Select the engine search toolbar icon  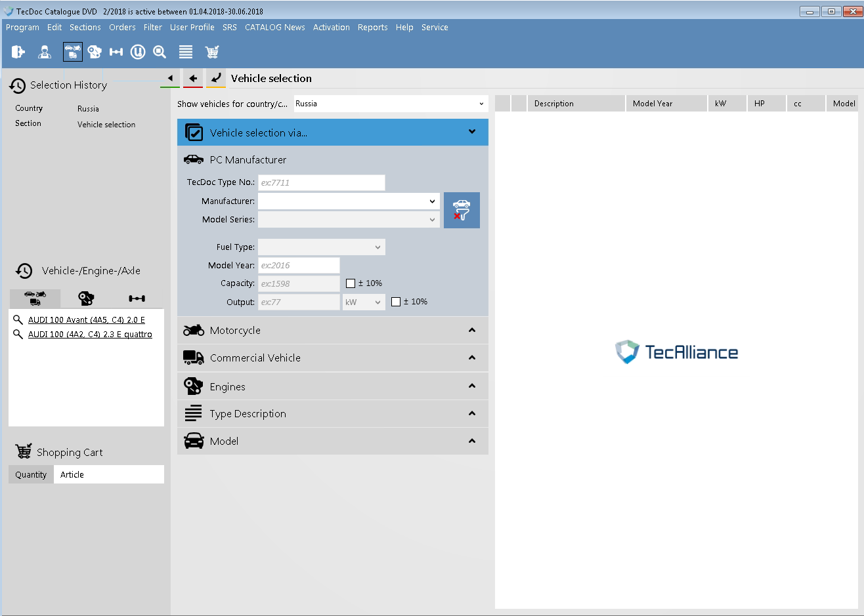(95, 52)
